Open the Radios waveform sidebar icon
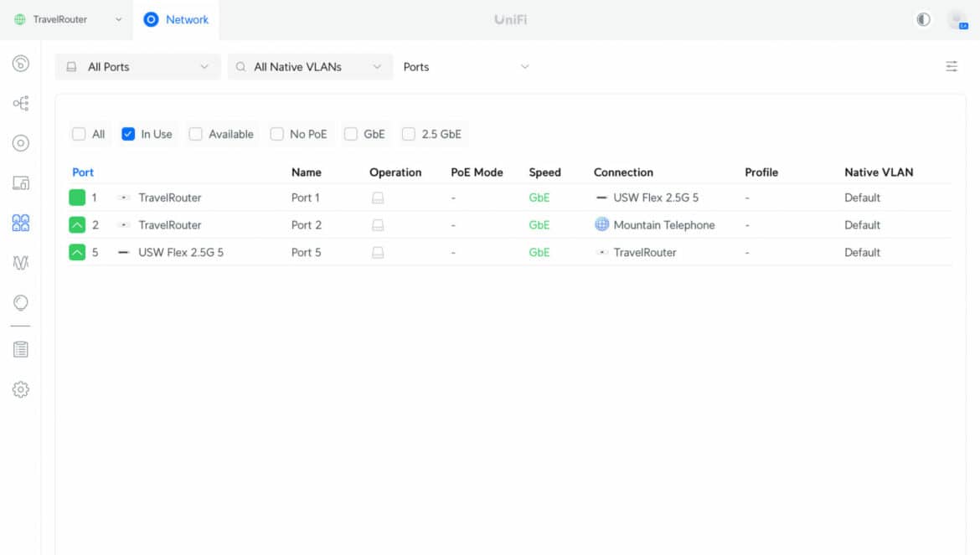Image resolution: width=980 pixels, height=555 pixels. (21, 263)
